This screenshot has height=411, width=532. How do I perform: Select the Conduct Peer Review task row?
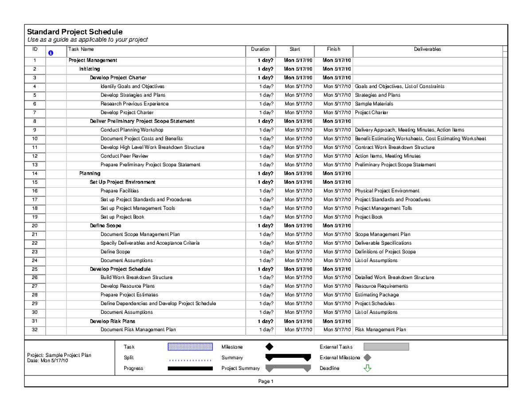pos(124,156)
